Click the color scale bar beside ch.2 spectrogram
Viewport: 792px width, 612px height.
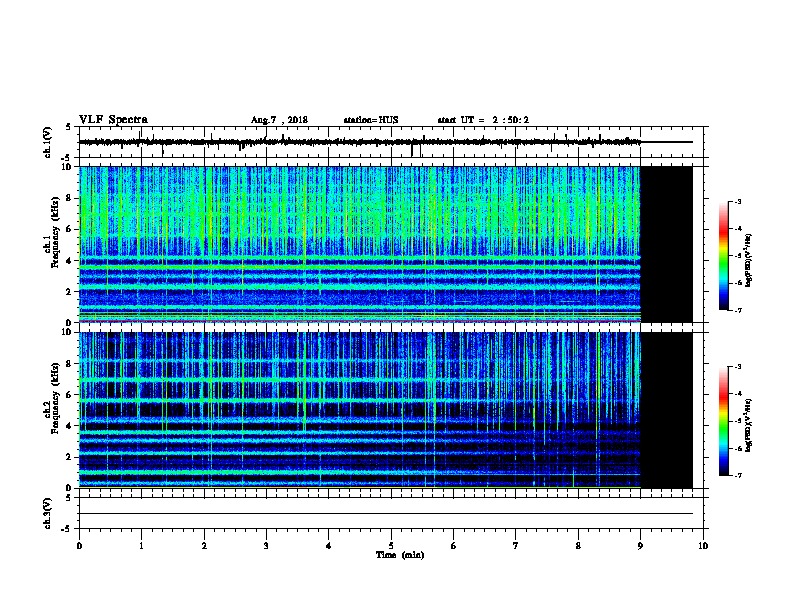[x=723, y=421]
